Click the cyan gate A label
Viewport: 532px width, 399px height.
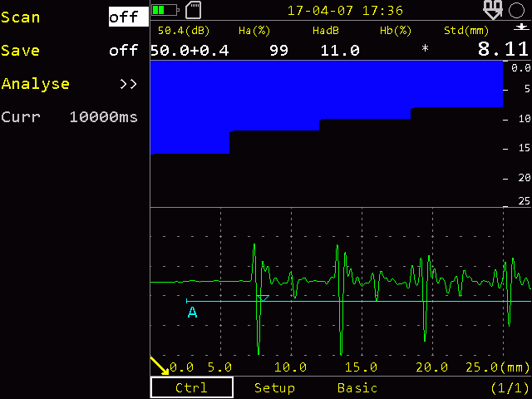point(192,313)
